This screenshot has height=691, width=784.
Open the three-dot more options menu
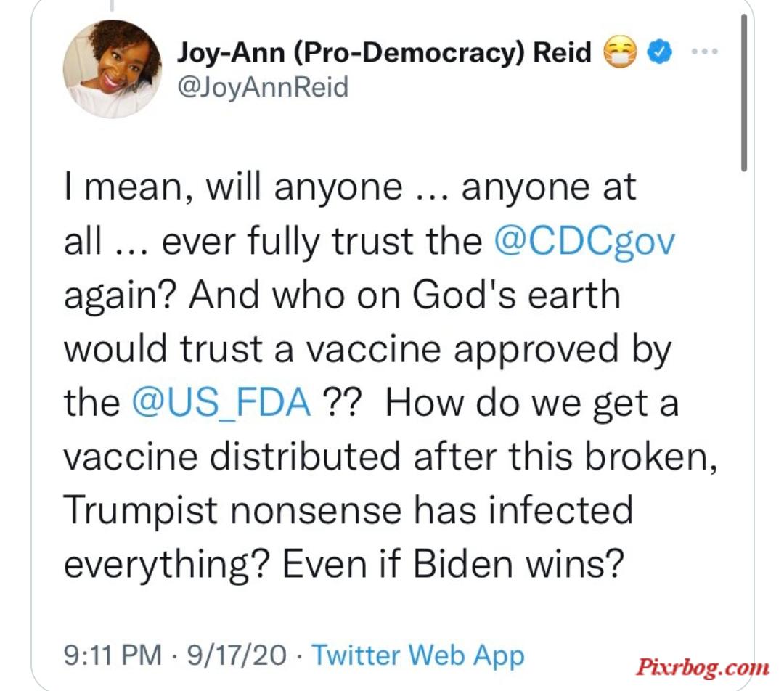coord(704,51)
